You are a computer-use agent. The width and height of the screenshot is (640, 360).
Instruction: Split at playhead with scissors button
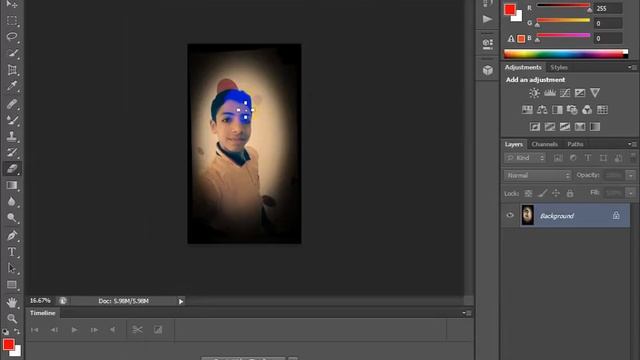(137, 329)
